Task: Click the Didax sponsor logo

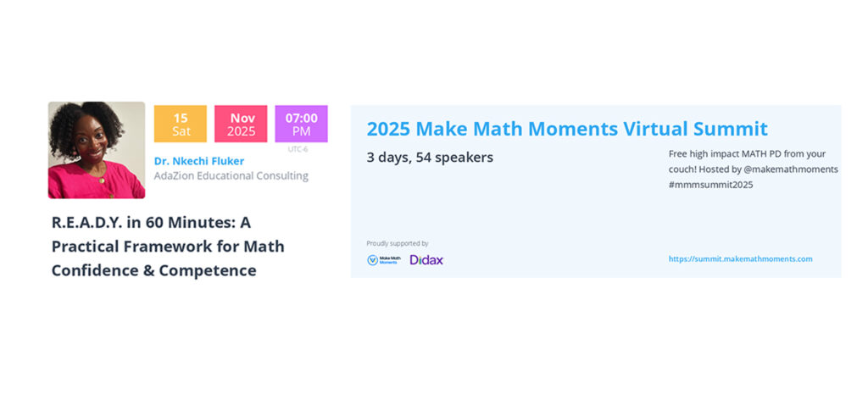Action: pyautogui.click(x=426, y=260)
